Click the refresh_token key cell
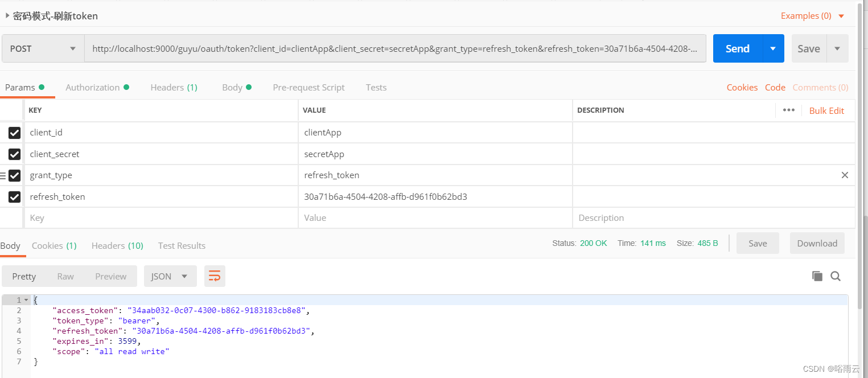The height and width of the screenshot is (378, 868). [161, 197]
